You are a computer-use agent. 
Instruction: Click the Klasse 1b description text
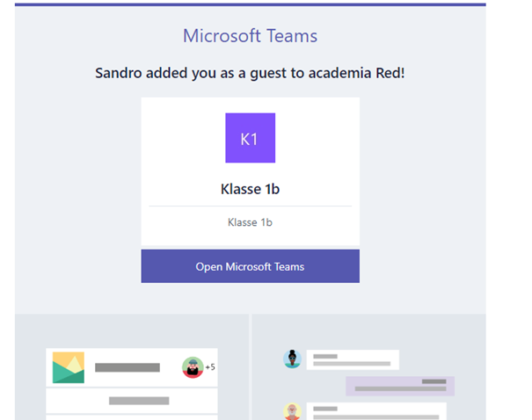pos(250,222)
